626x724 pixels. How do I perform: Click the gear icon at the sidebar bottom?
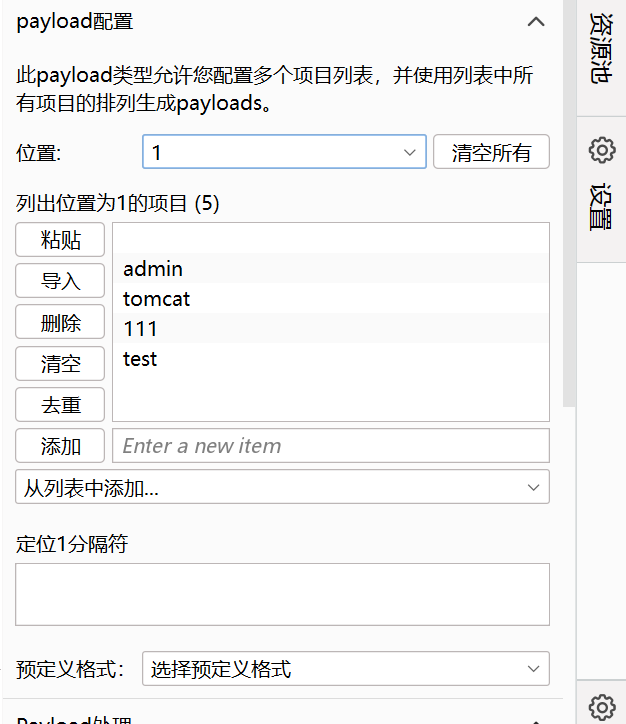click(601, 707)
